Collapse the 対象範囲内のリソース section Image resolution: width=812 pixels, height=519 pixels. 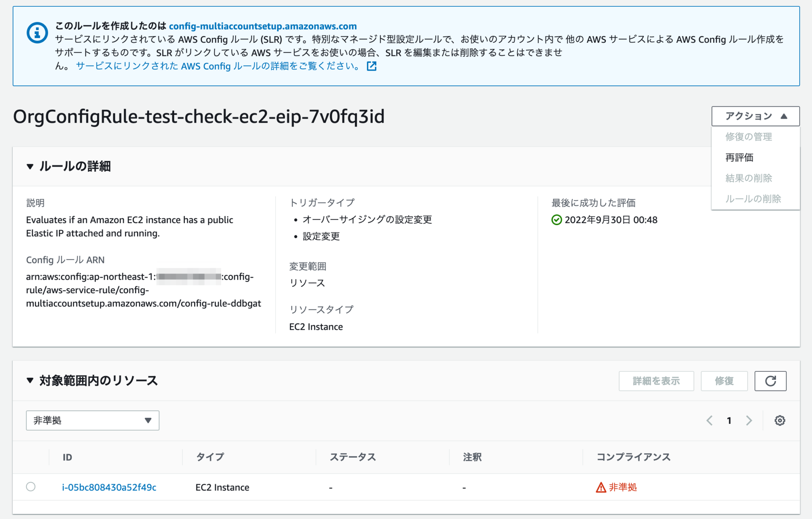pos(30,380)
